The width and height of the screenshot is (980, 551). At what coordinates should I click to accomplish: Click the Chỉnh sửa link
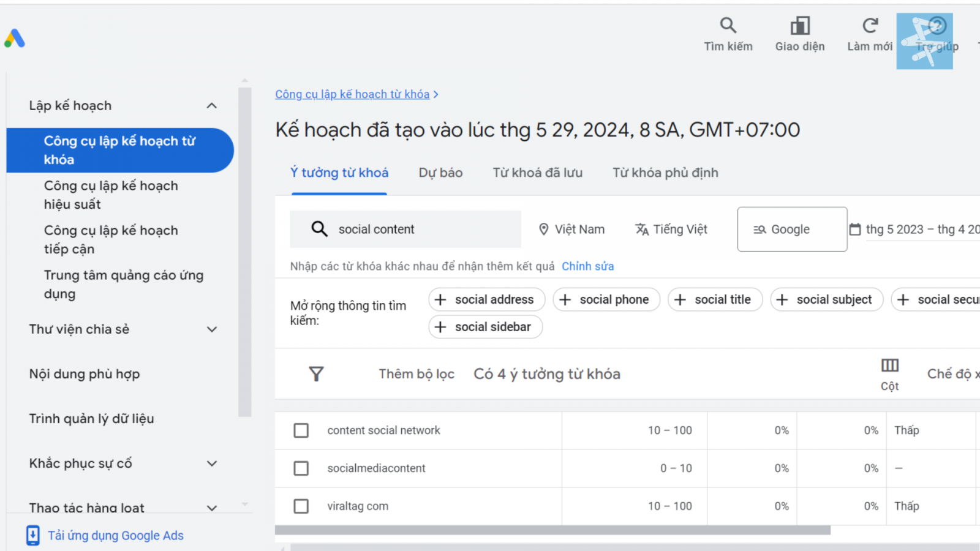(588, 266)
